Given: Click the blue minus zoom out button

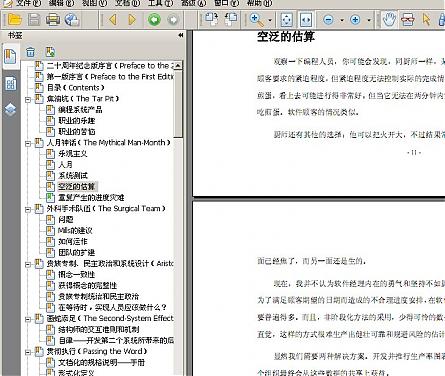Looking at the screenshot, I should click(x=328, y=20).
